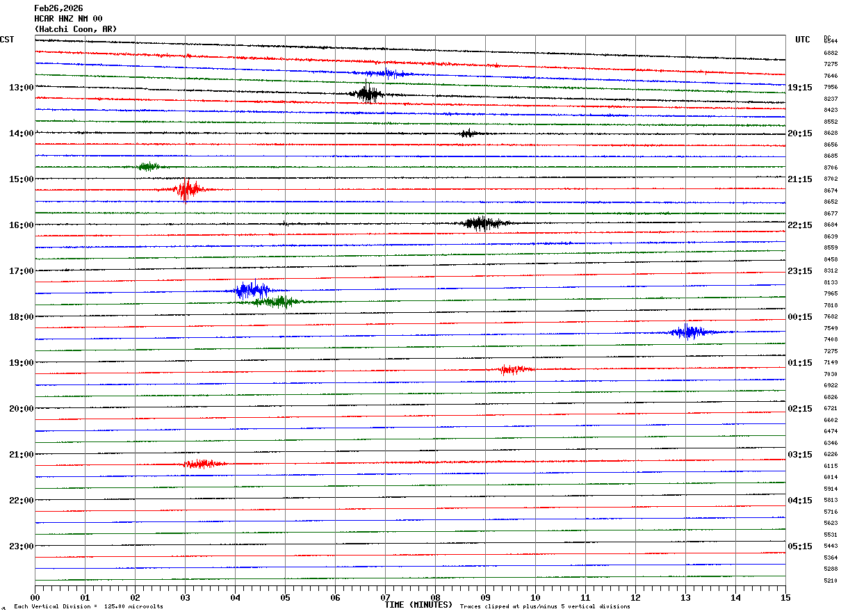
Task: Click the Feb26,2026 date label
Action: 58,8
